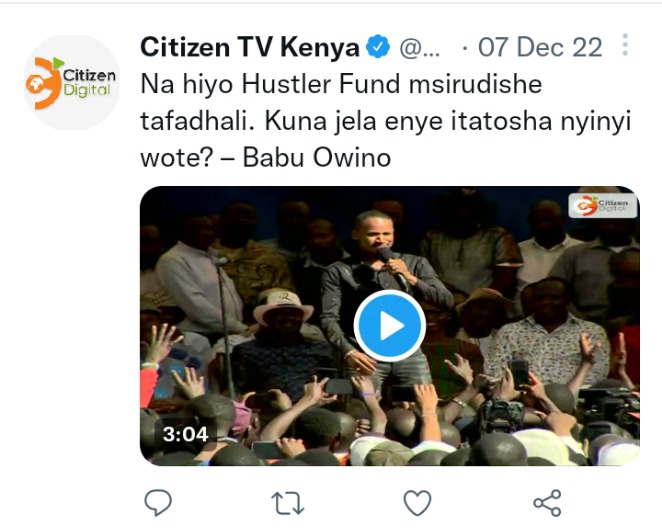
Task: Click the blue verified badge
Action: pyautogui.click(x=378, y=46)
